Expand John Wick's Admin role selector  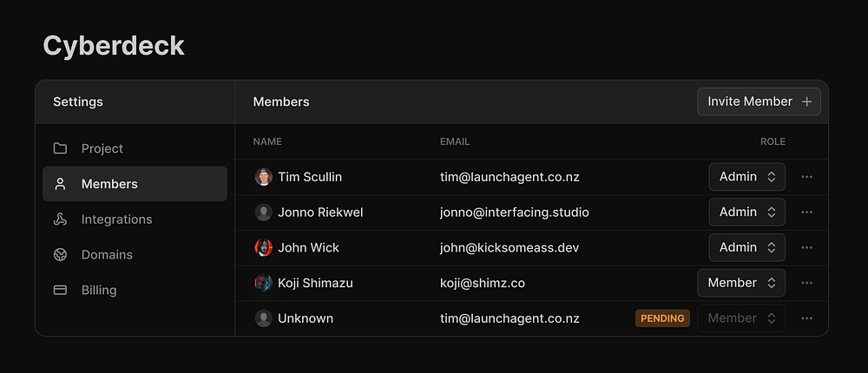tap(746, 248)
